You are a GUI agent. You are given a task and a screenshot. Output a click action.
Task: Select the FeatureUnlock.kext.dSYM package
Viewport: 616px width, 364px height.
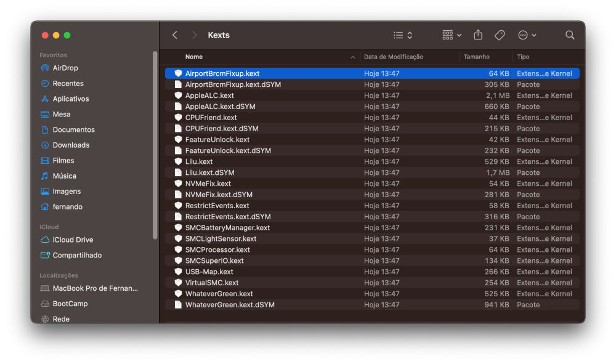click(x=372, y=150)
